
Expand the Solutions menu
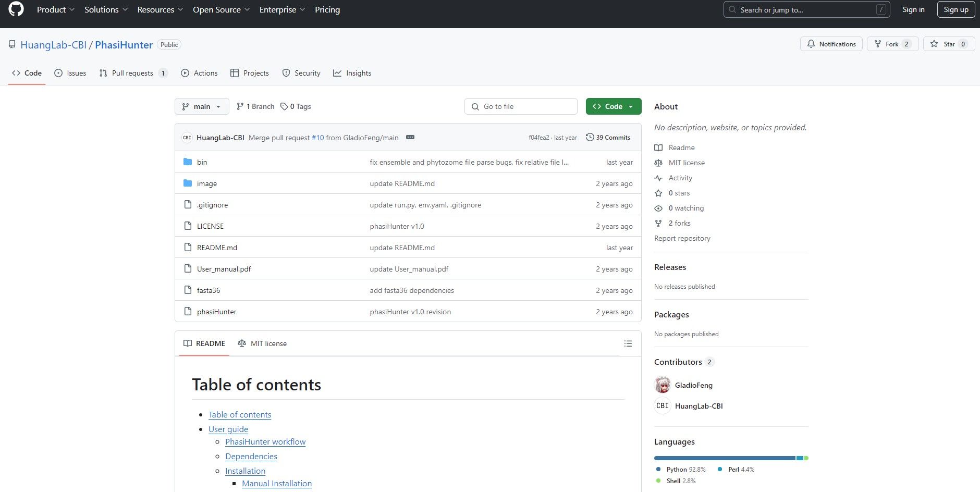106,9
